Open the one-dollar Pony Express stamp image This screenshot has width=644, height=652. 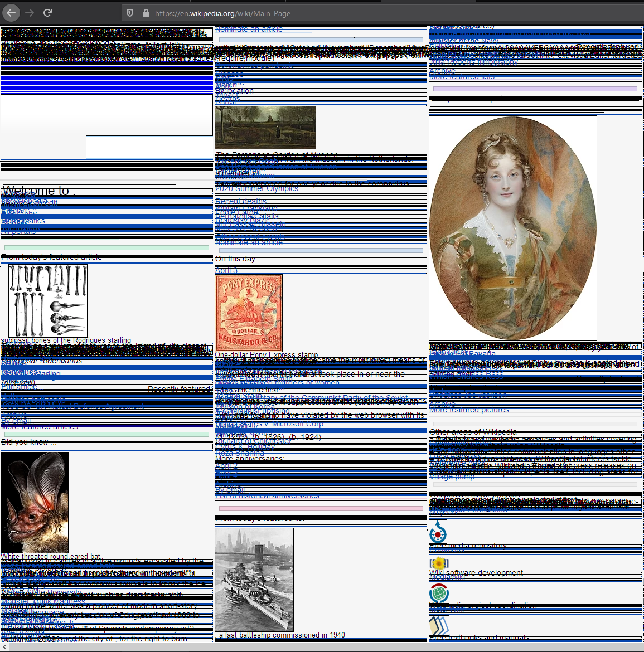point(249,313)
